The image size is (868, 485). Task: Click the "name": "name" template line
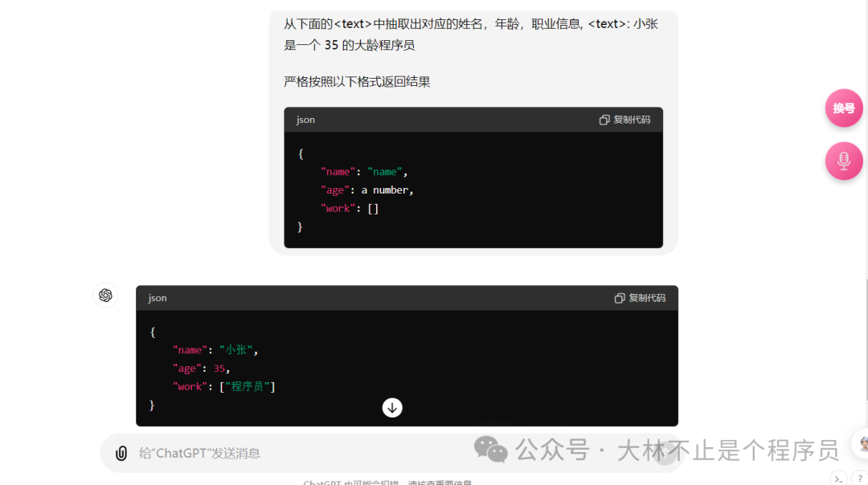click(364, 172)
